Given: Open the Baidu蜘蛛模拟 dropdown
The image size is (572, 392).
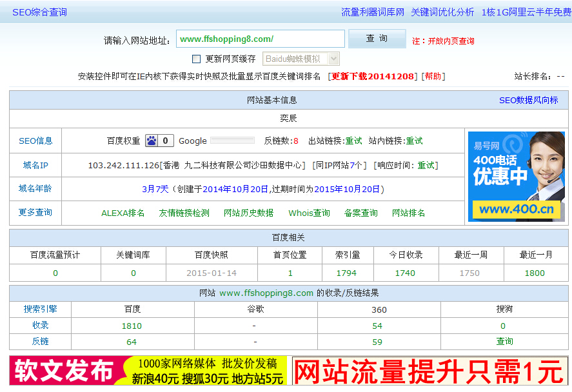Looking at the screenshot, I should coord(301,59).
